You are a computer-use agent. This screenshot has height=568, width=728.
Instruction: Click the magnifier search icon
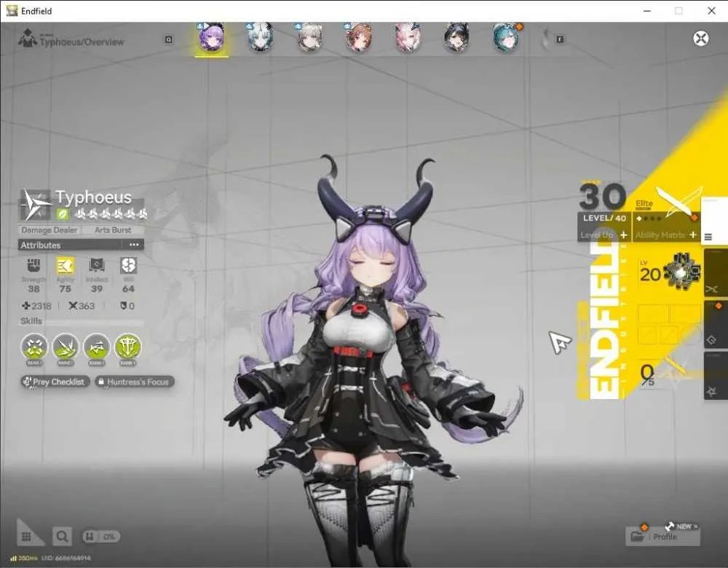[x=62, y=537]
